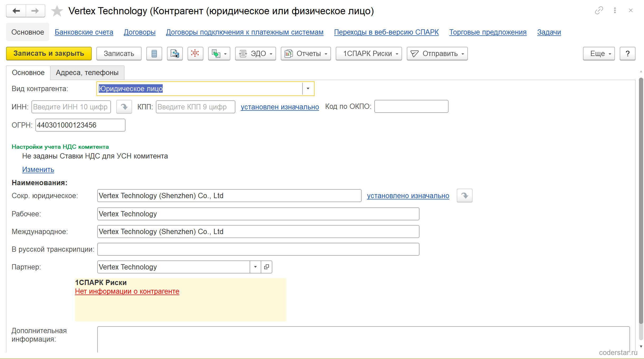Open the three-dot window options menu

click(x=615, y=11)
